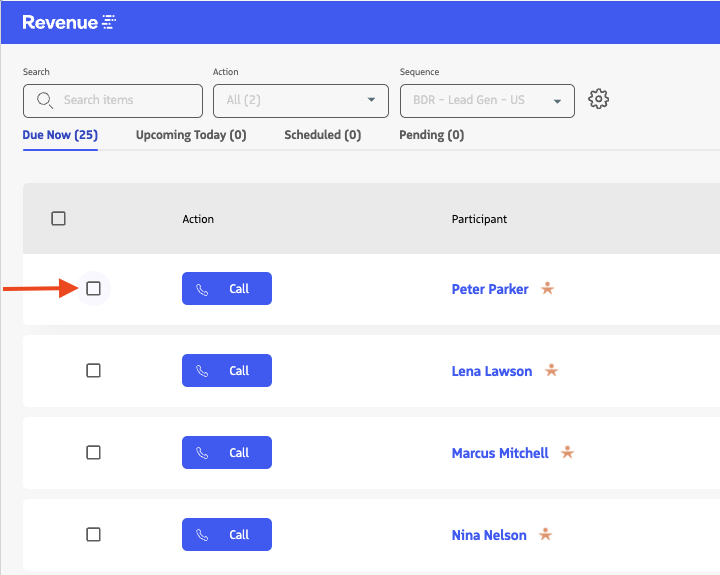Click star icon beside Lena Lawson
The image size is (720, 575).
click(551, 370)
